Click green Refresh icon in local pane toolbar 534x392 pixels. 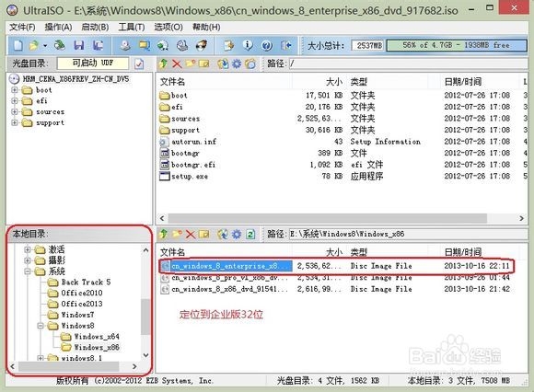(250, 234)
